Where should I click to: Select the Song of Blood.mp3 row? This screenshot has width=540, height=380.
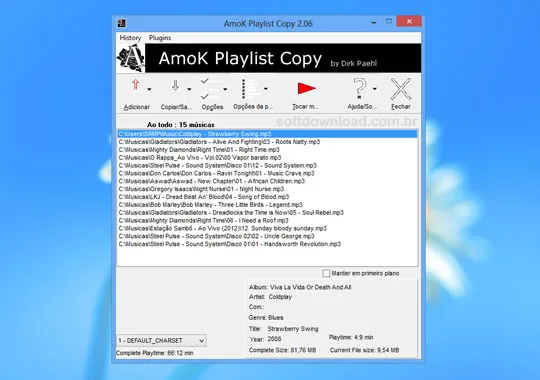click(x=267, y=197)
